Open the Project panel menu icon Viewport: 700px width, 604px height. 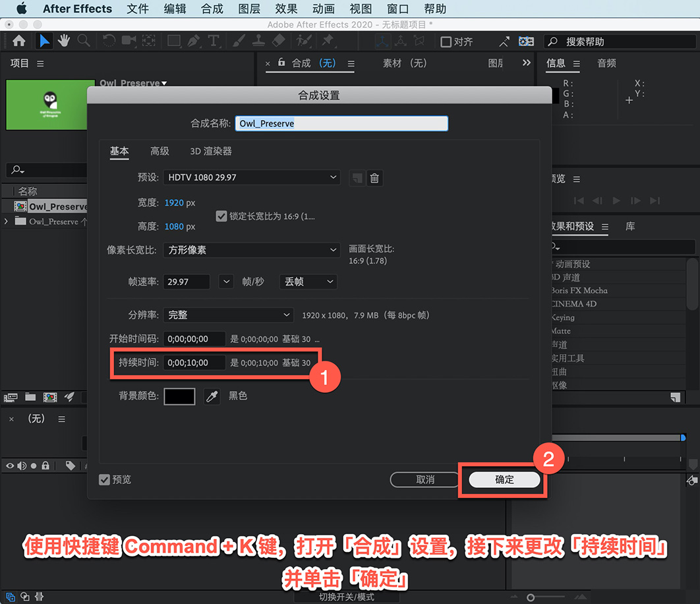click(40, 63)
